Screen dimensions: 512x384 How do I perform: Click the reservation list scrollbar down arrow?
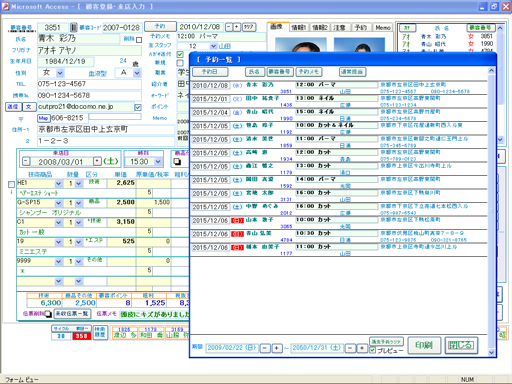pyautogui.click(x=491, y=352)
